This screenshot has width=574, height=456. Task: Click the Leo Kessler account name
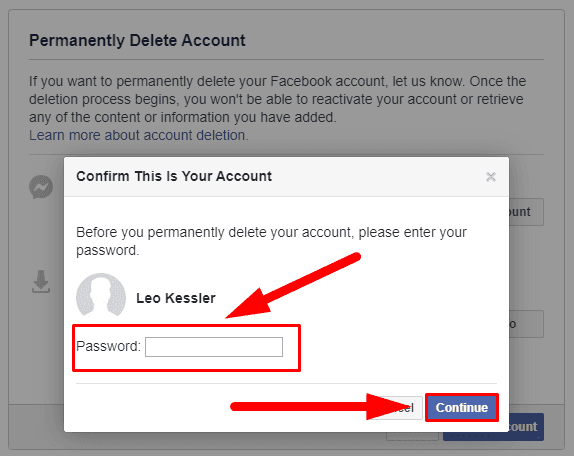coord(176,298)
